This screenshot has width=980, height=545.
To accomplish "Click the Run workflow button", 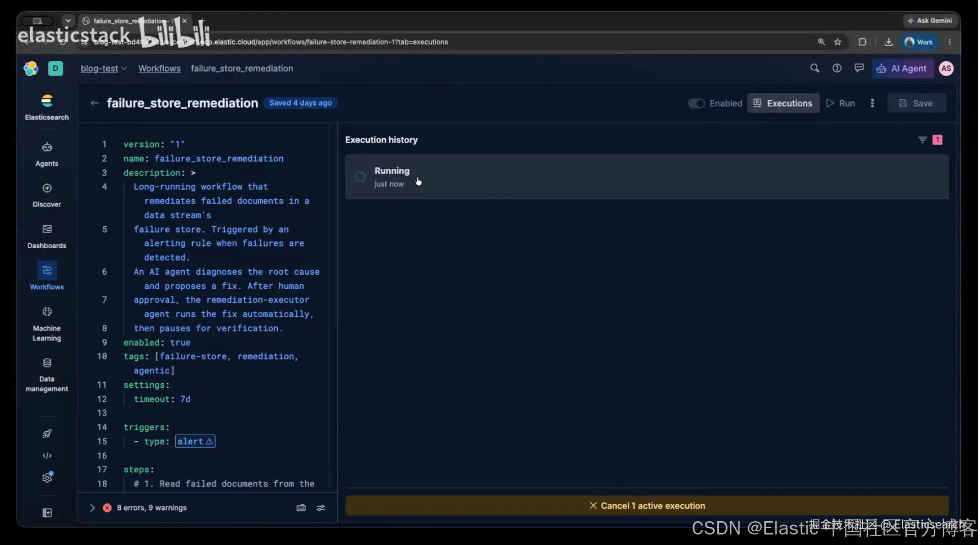I will click(x=841, y=103).
